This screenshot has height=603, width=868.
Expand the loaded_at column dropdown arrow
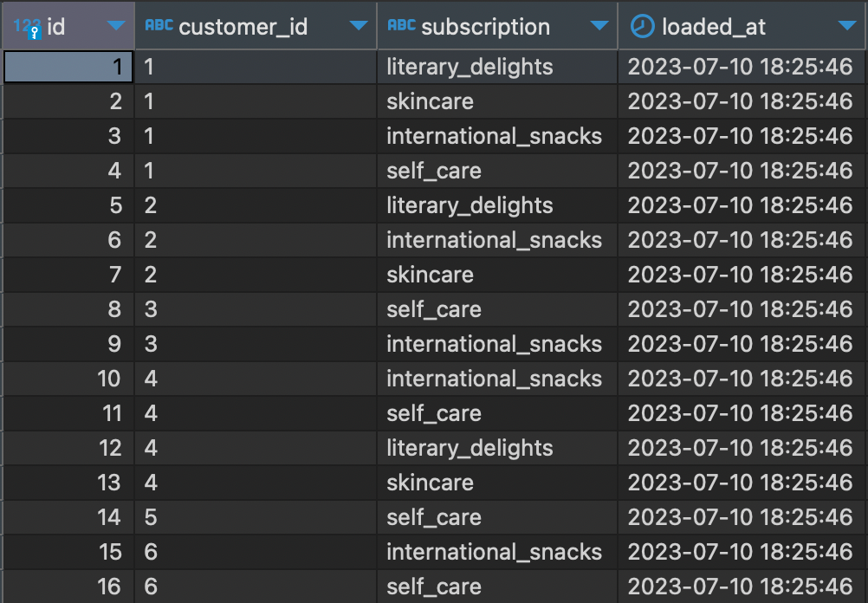847,27
